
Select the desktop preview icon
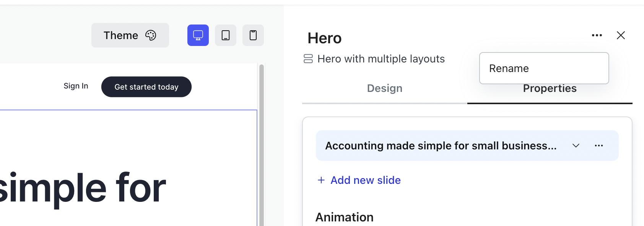coord(198,35)
